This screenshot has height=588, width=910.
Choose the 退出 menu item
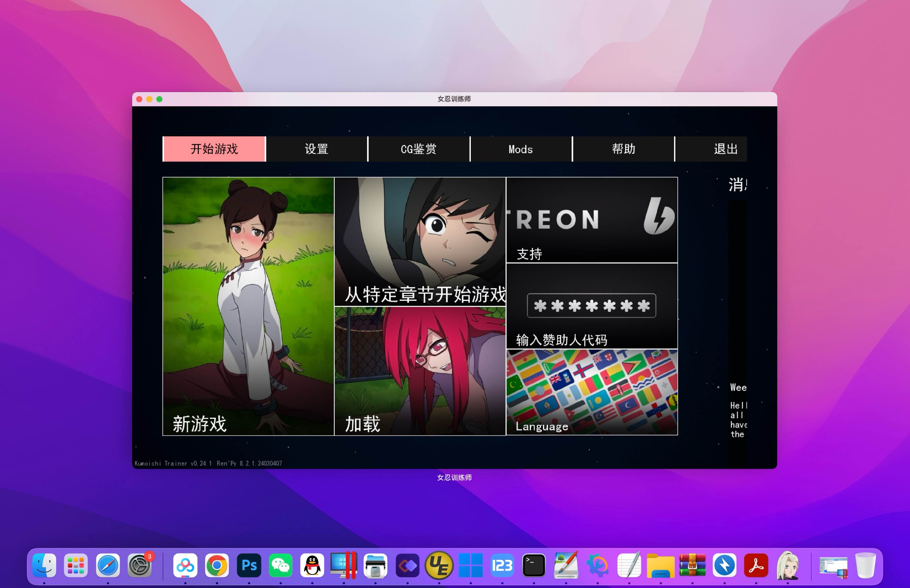pos(711,149)
